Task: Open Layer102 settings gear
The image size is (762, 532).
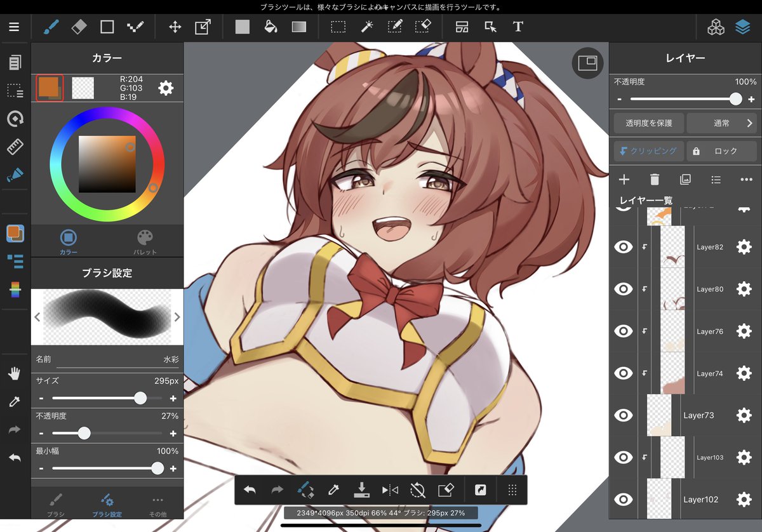Action: tap(744, 500)
